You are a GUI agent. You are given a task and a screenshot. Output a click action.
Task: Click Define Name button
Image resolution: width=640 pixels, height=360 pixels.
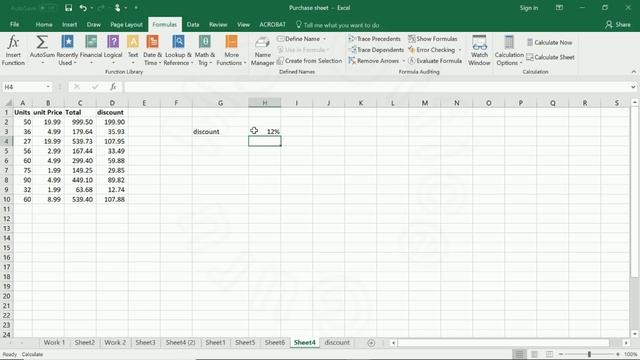point(299,39)
